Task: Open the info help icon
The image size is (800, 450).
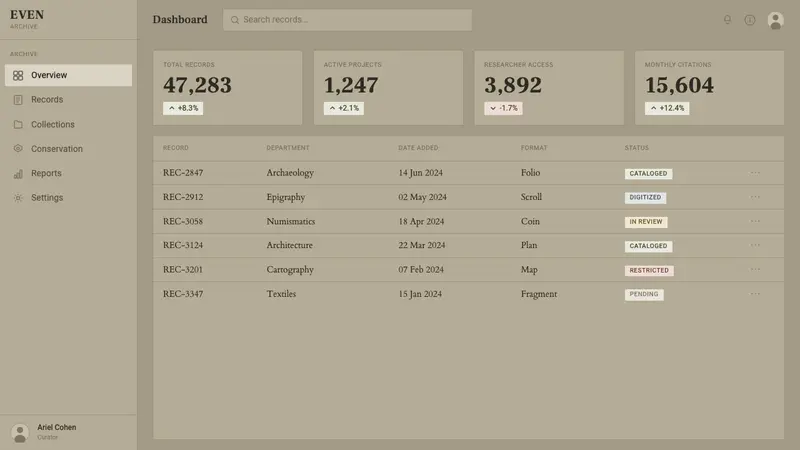Action: 749,20
